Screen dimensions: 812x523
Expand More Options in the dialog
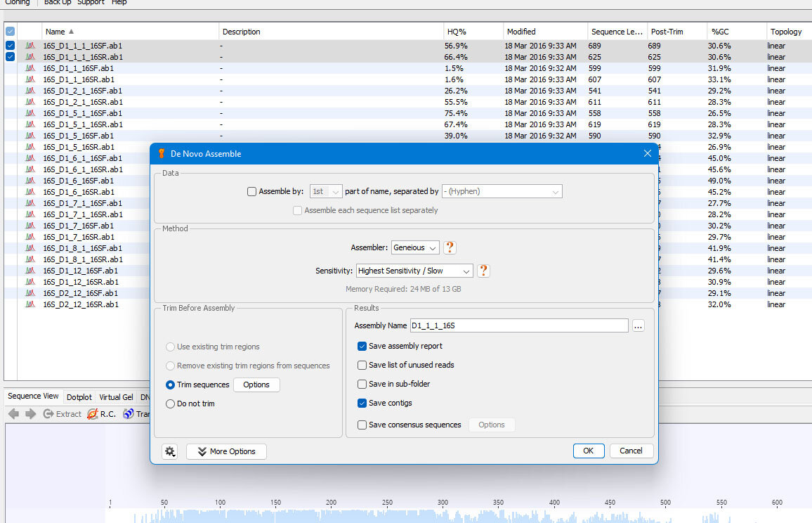tap(226, 451)
